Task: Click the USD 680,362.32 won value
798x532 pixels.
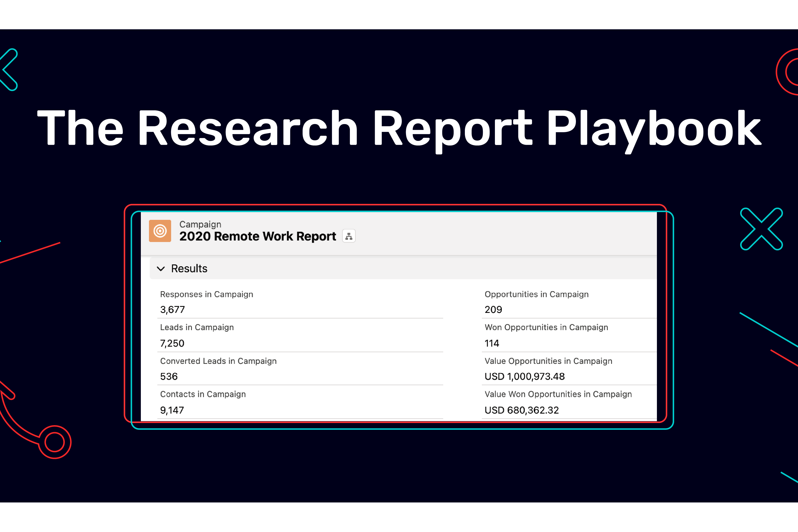Action: coord(521,410)
